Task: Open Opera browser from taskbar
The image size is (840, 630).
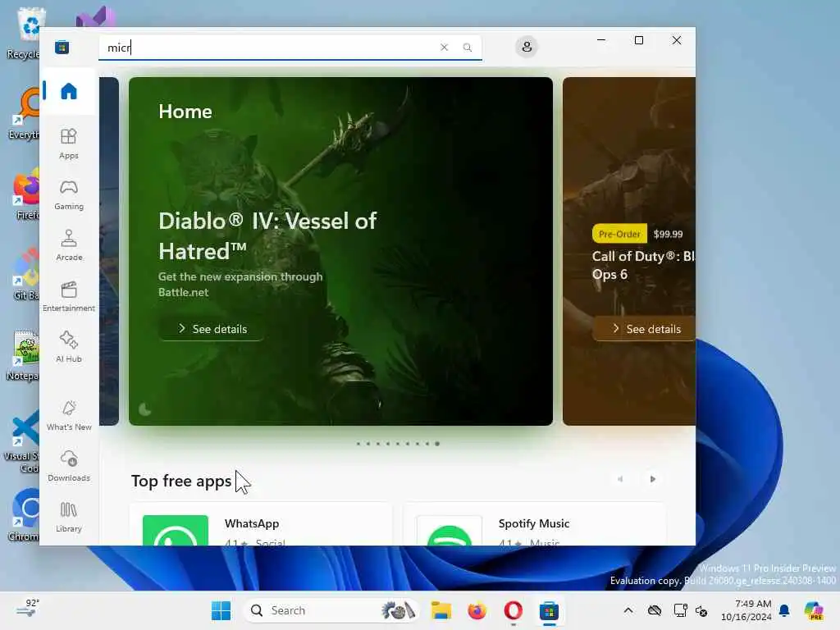Action: 513,610
